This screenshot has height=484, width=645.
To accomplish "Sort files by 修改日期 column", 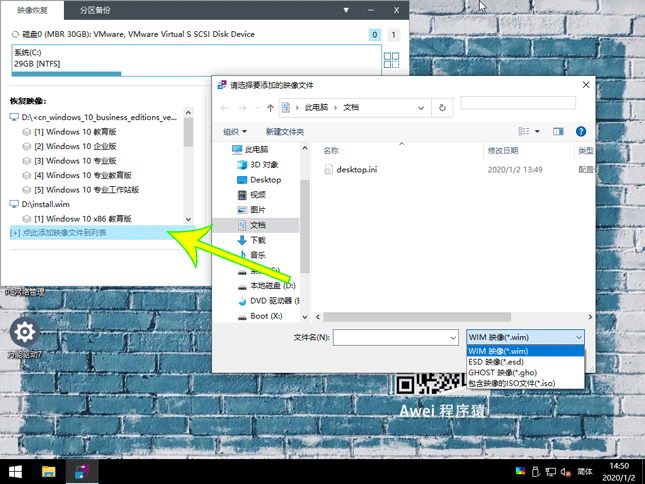I will click(503, 151).
